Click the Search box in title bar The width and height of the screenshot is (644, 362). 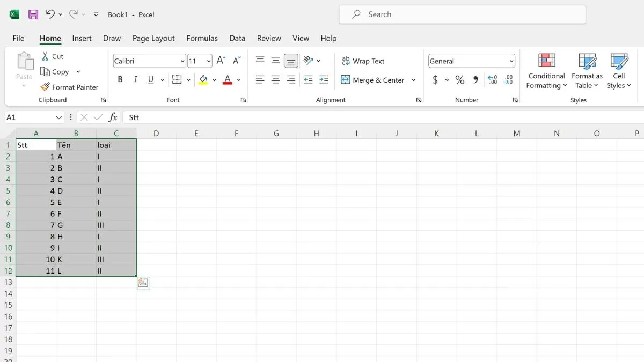click(462, 14)
